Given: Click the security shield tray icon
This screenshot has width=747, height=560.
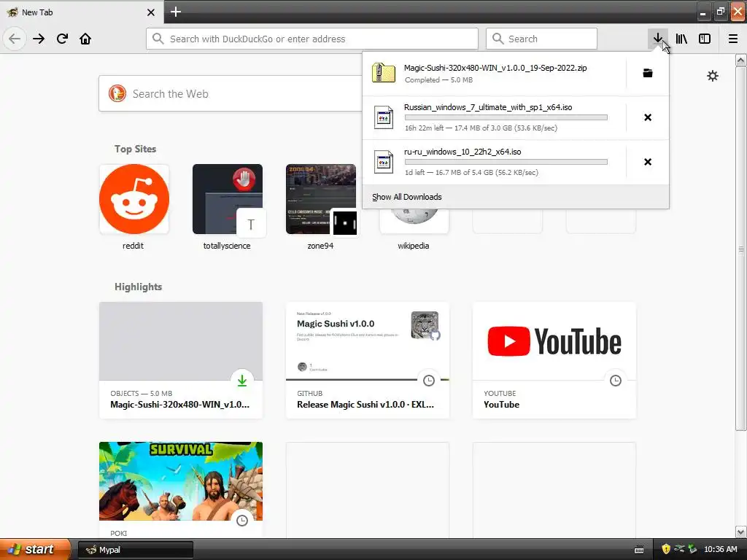Looking at the screenshot, I should [666, 549].
